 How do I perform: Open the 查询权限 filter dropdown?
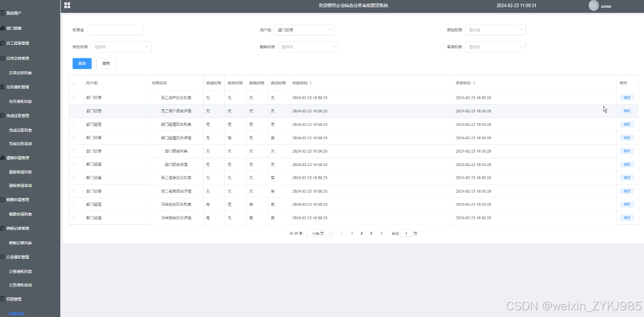pyautogui.click(x=496, y=47)
